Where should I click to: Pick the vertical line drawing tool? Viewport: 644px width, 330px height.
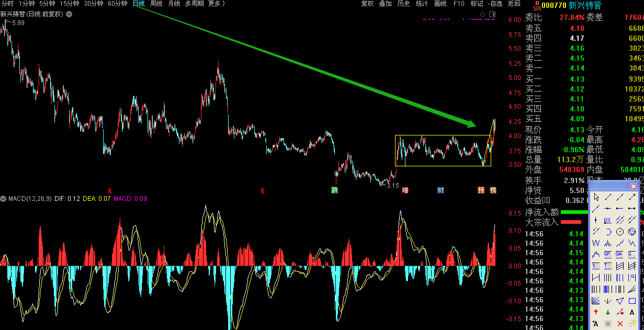[596, 220]
